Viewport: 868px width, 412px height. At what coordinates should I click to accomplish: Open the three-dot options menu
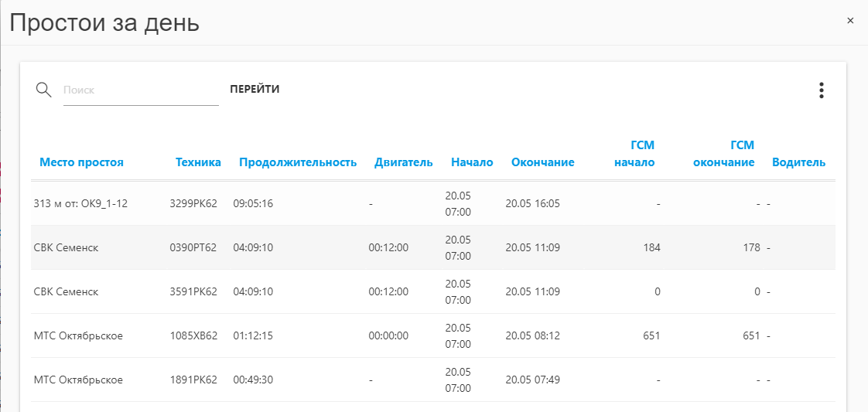822,90
